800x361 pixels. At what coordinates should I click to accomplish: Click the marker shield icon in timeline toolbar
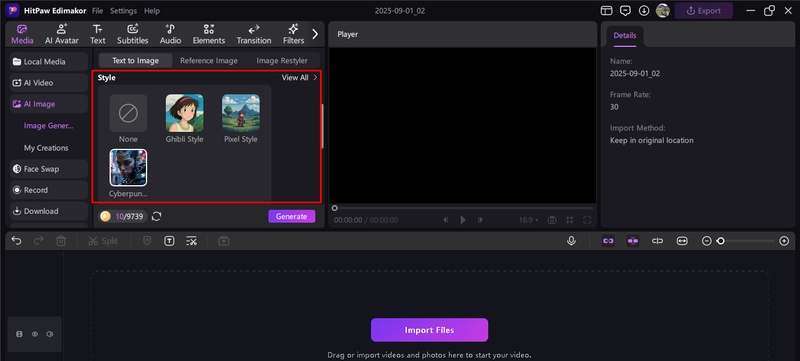click(147, 241)
